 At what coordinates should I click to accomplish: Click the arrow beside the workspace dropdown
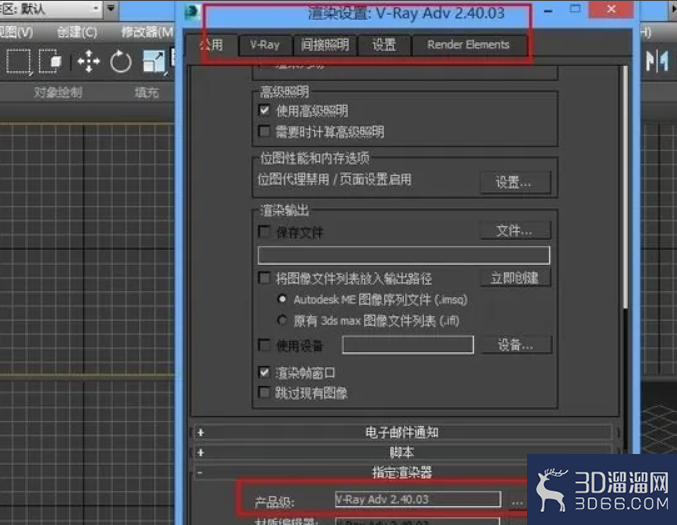(x=111, y=8)
